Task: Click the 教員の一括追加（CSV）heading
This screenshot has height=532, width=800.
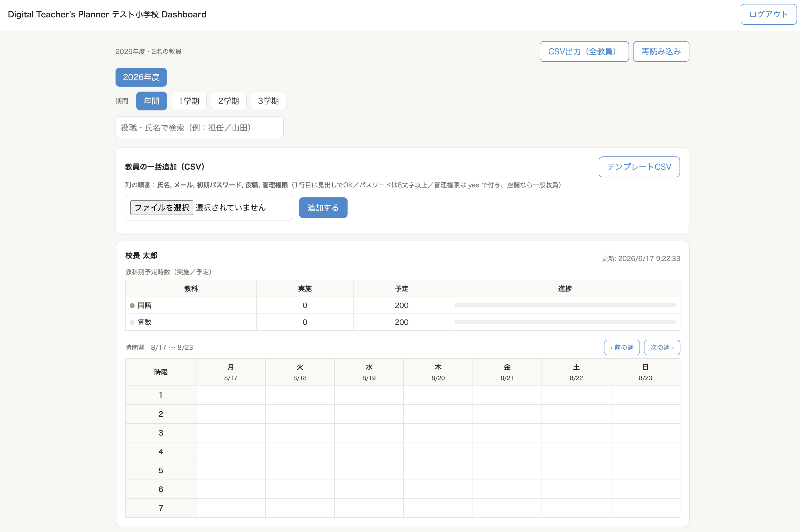Action: pyautogui.click(x=165, y=167)
